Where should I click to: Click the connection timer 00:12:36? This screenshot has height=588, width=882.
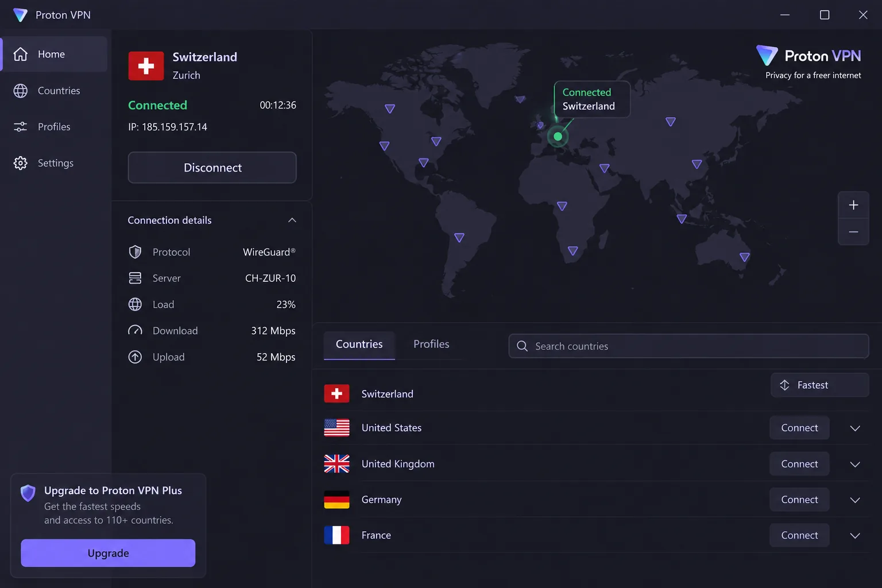point(278,105)
